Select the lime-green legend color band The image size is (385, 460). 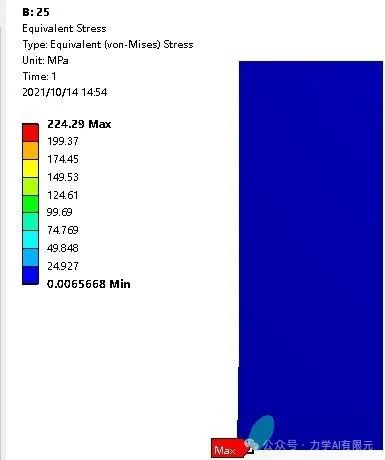tap(30, 187)
